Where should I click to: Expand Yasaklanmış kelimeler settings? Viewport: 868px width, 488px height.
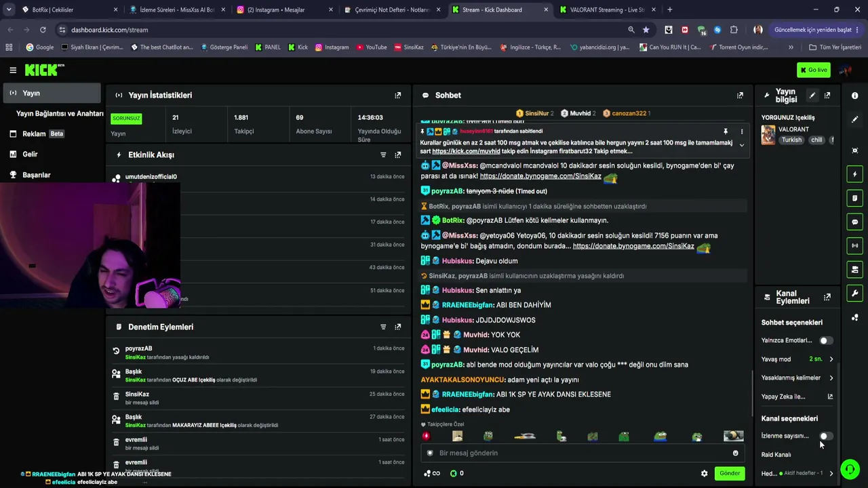(x=831, y=378)
